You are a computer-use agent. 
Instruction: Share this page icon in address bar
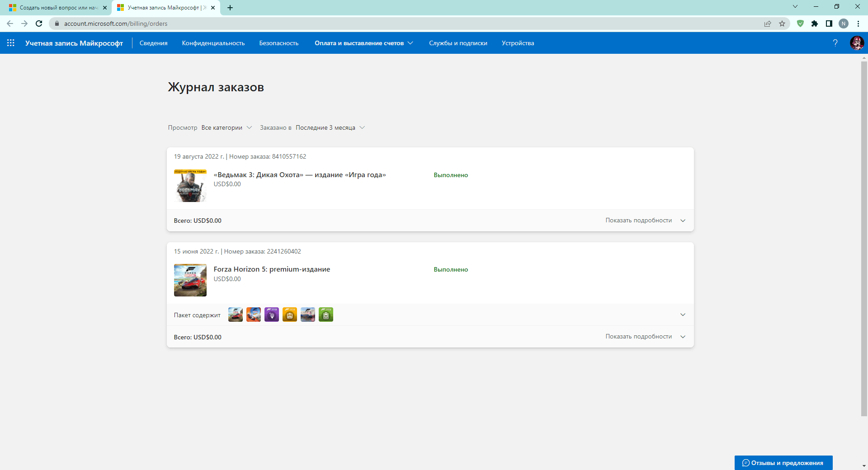tap(768, 23)
